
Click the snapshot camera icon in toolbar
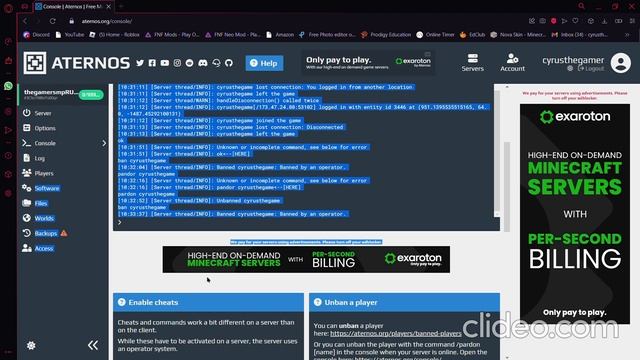pyautogui.click(x=542, y=21)
